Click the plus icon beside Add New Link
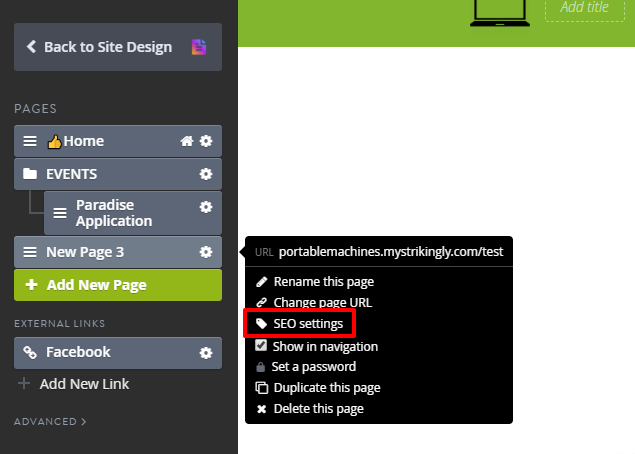Image resolution: width=635 pixels, height=454 pixels. (x=24, y=383)
